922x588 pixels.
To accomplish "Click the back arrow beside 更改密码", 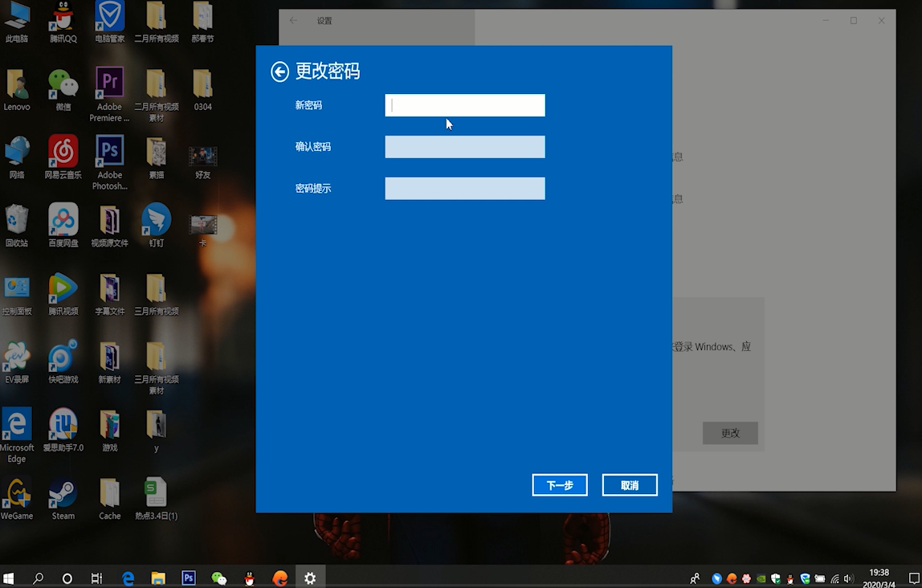I will [x=279, y=71].
